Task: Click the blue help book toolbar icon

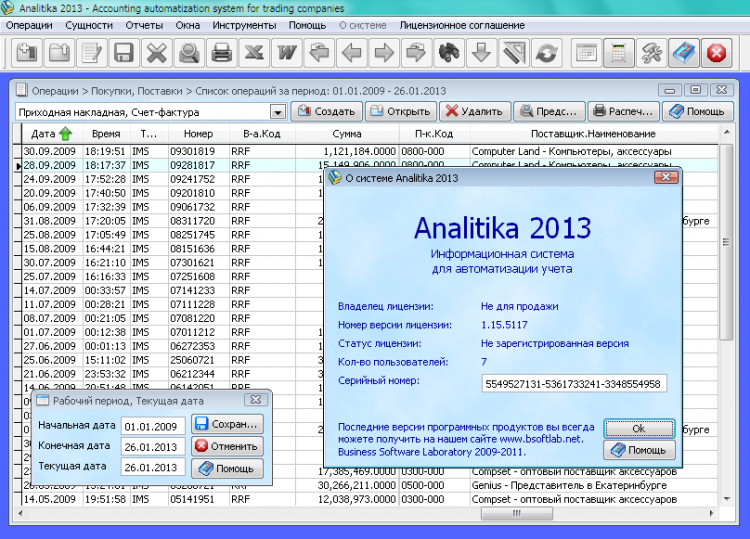Action: [684, 53]
